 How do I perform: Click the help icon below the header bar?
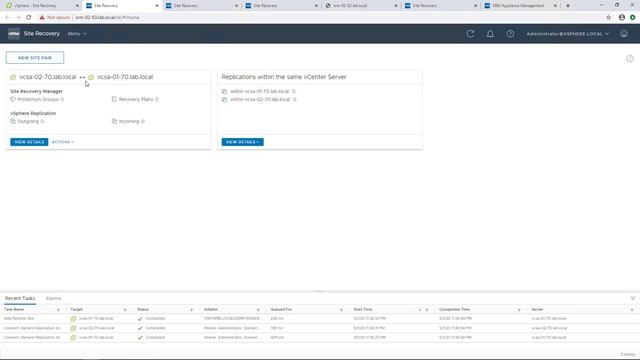pyautogui.click(x=630, y=58)
